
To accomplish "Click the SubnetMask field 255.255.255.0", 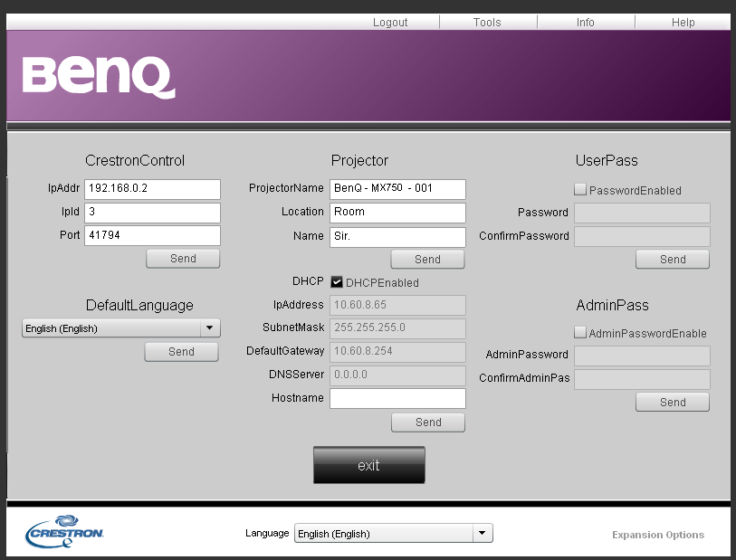I will tap(397, 328).
